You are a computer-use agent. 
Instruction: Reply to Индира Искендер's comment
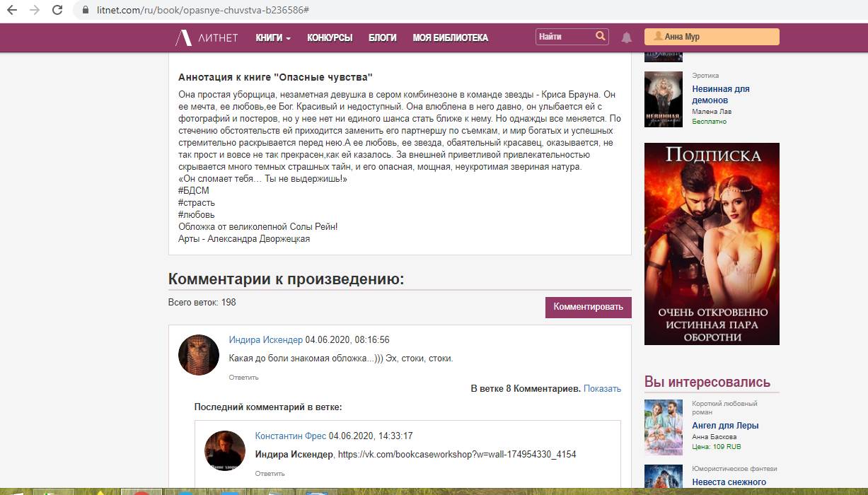click(243, 378)
